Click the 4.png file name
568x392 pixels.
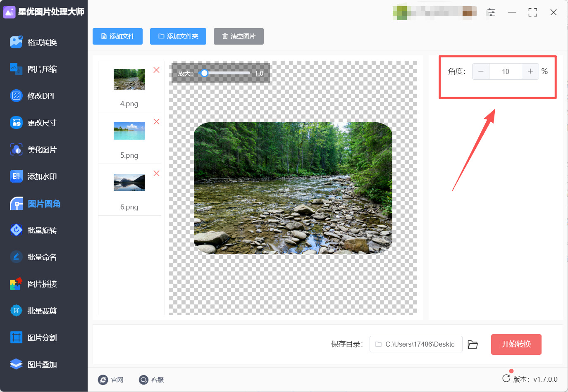coord(129,104)
